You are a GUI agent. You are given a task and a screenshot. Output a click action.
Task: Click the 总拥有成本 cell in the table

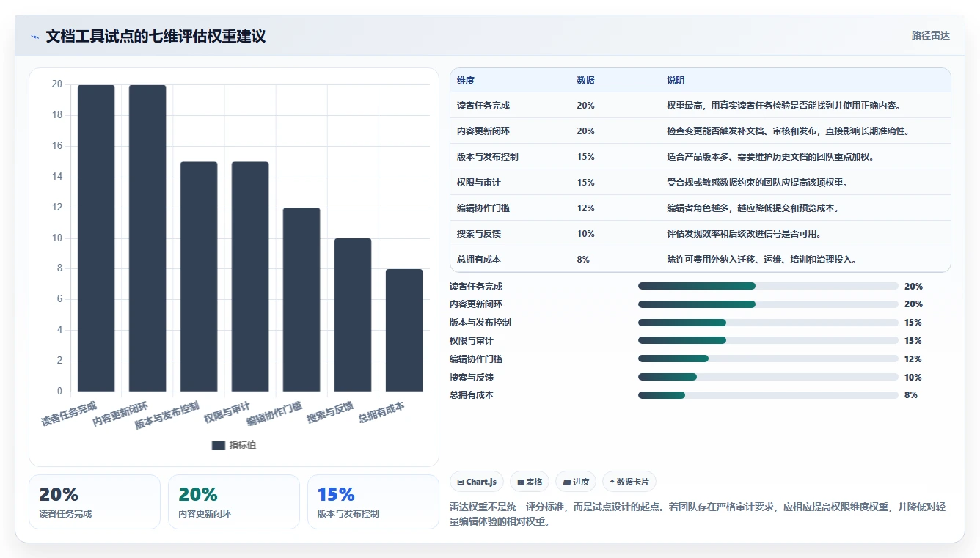(x=479, y=260)
